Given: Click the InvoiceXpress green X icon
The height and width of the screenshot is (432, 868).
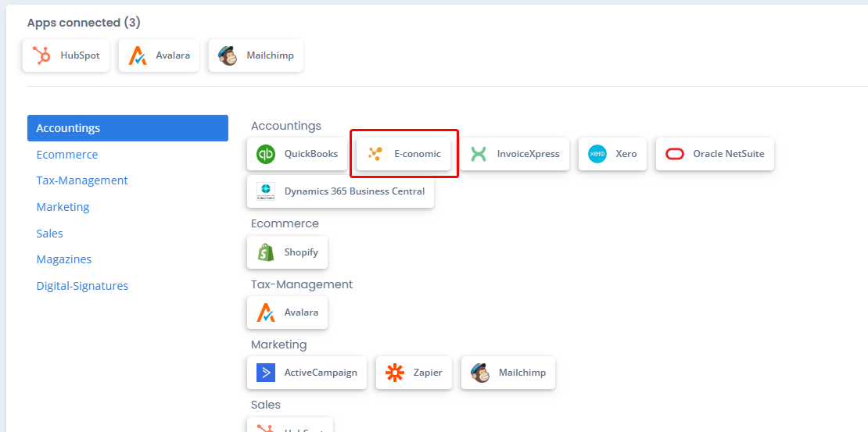Looking at the screenshot, I should click(x=479, y=154).
